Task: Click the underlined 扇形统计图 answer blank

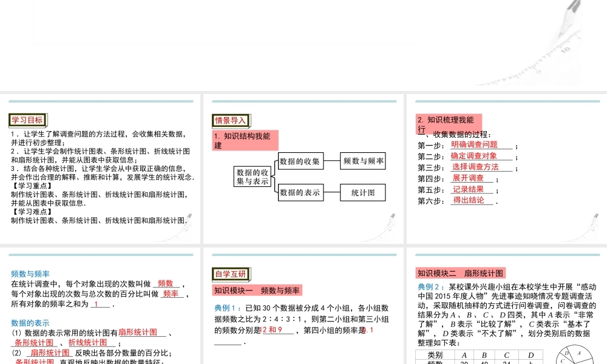Action: [139, 331]
